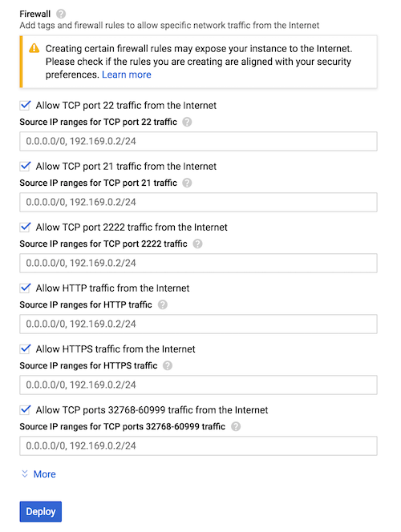Toggle Allow TCP ports 32768-60999 checkbox
Viewport: 401px width, 532px height.
(x=25, y=410)
